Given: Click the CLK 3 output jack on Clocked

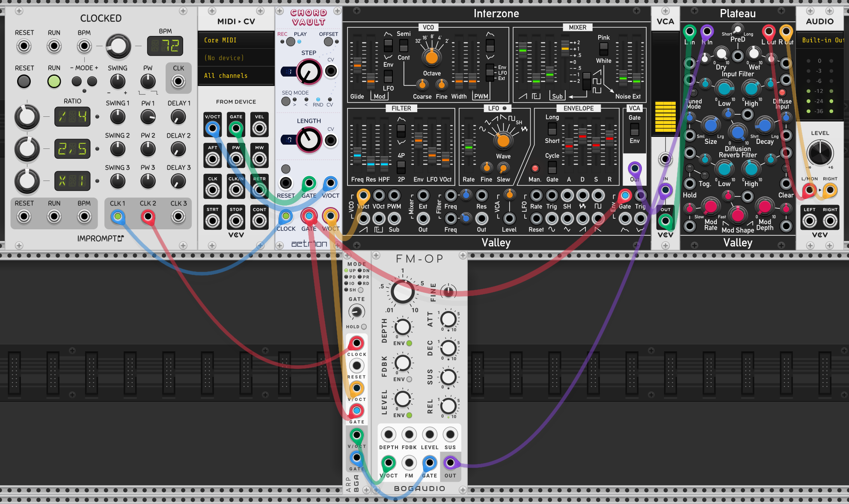Looking at the screenshot, I should pos(178,217).
